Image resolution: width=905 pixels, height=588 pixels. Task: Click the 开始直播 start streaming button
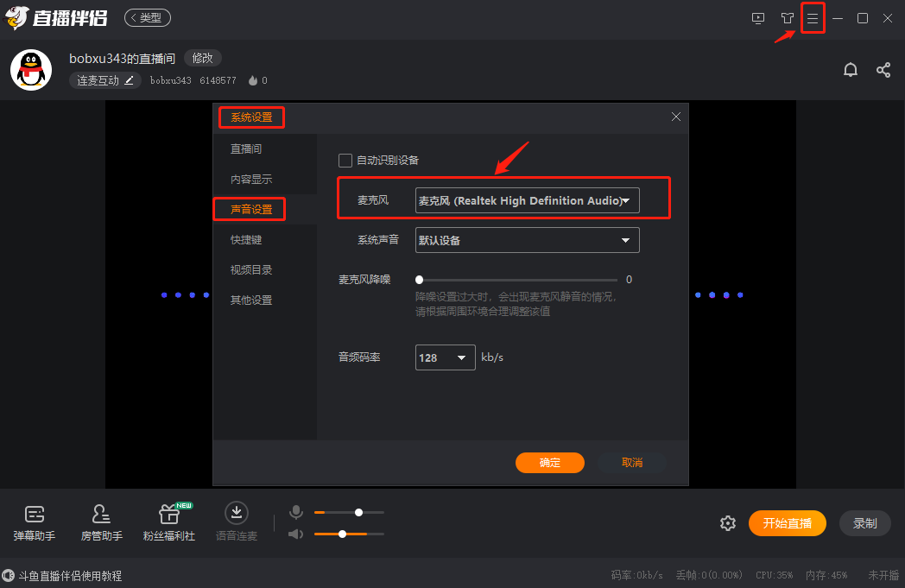pyautogui.click(x=787, y=523)
